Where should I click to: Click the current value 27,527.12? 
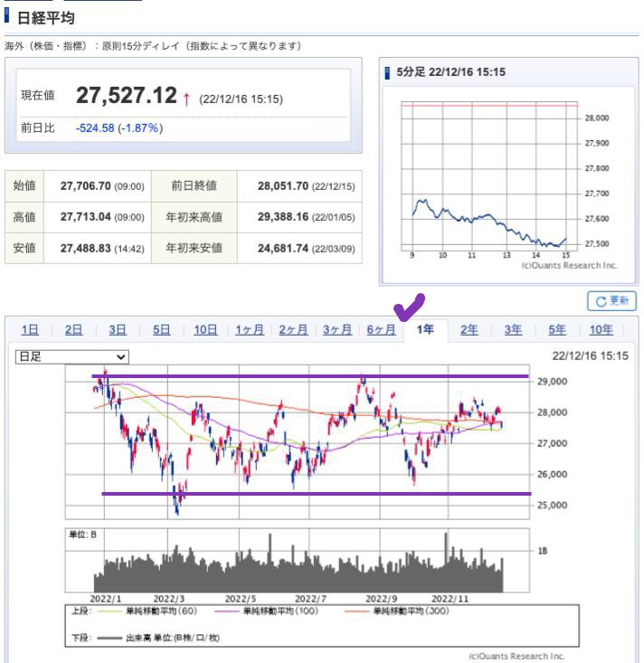click(x=127, y=95)
